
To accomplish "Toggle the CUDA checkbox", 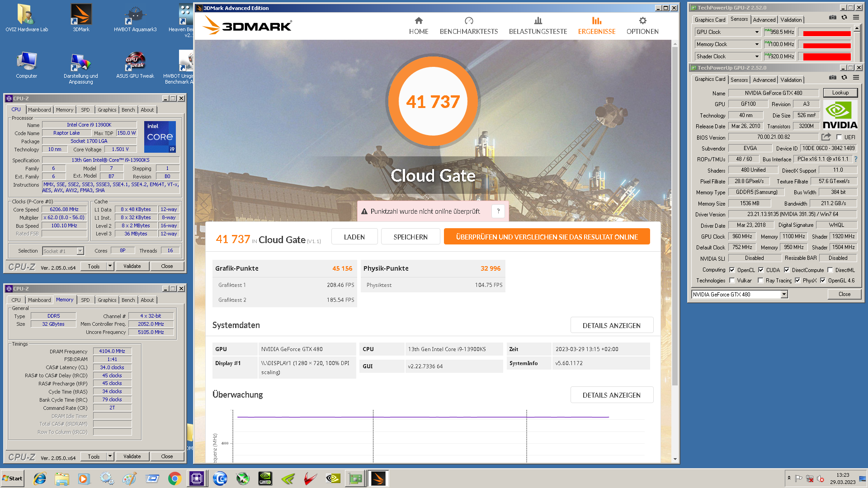I will point(761,270).
